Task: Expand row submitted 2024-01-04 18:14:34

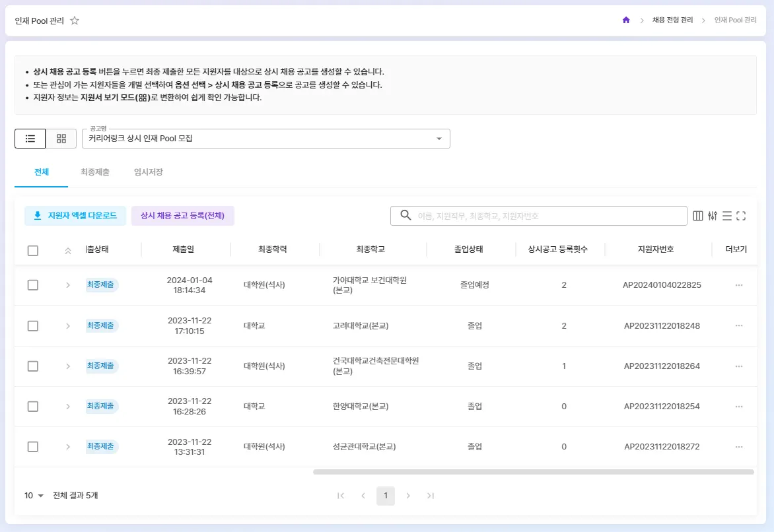Action: [68, 285]
